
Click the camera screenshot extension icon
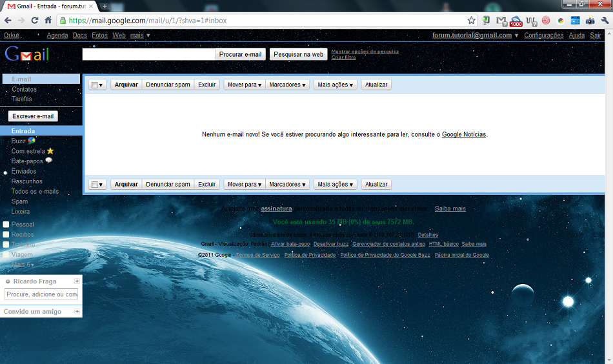pos(590,21)
